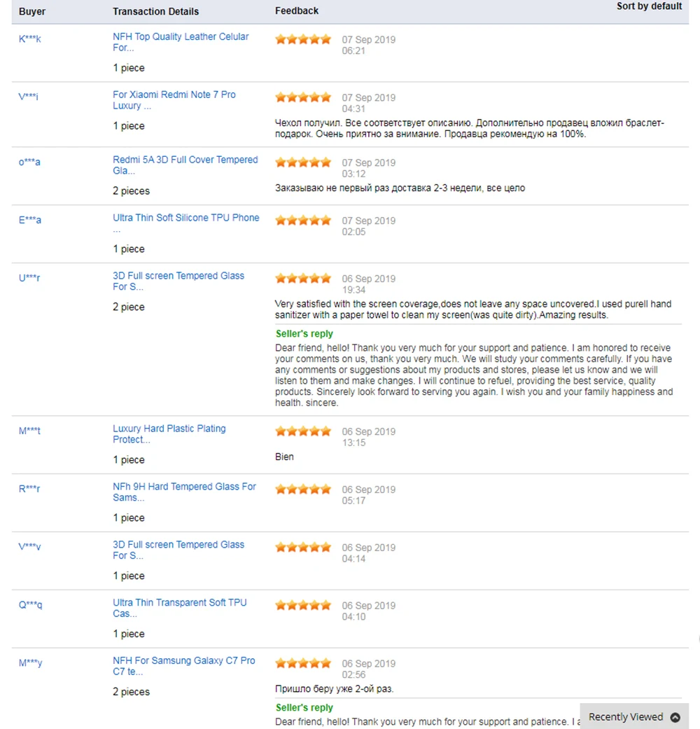Viewport: 700px width, 729px height.
Task: Click star rating of K***k's review
Action: point(303,40)
